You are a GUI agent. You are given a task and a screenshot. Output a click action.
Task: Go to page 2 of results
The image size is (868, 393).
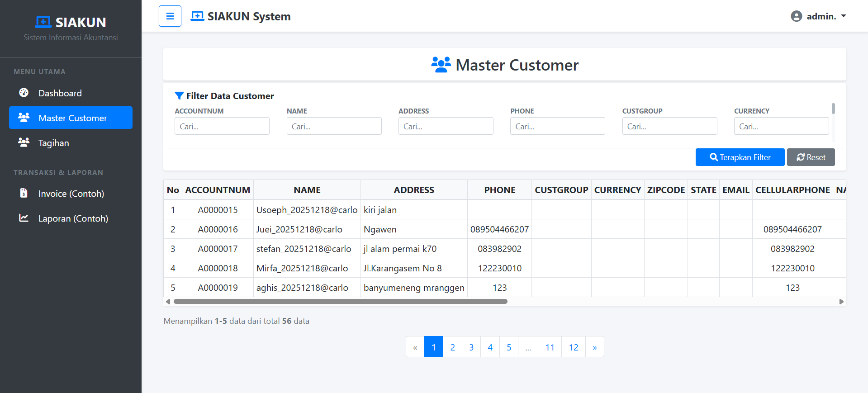click(x=452, y=347)
